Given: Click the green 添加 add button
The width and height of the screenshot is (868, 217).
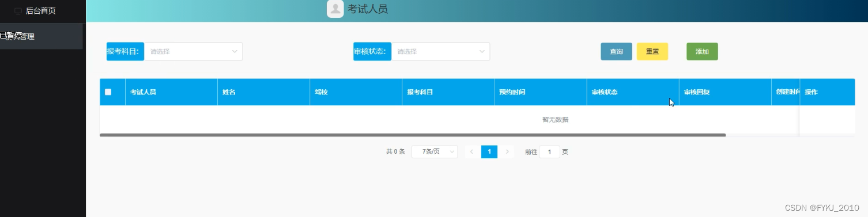Looking at the screenshot, I should pyautogui.click(x=702, y=51).
